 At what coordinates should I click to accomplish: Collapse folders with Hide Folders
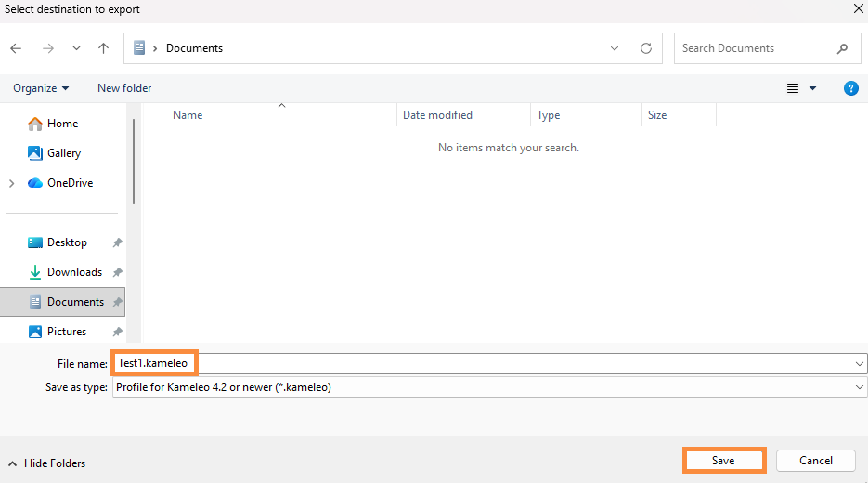pyautogui.click(x=47, y=463)
